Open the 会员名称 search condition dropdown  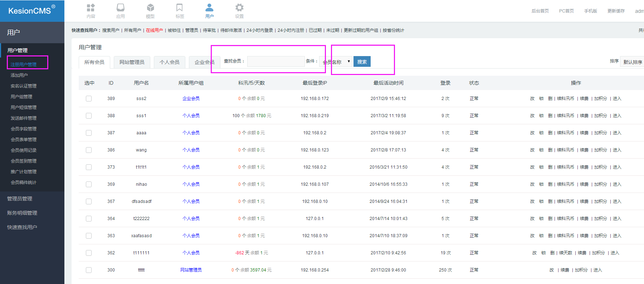click(x=336, y=62)
